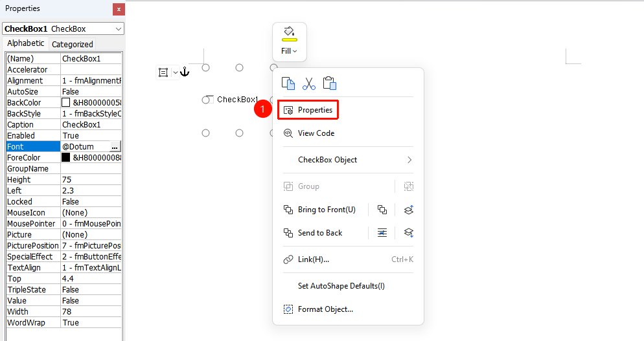The width and height of the screenshot is (644, 341).
Task: Click the Font ellipsis button
Action: coord(115,146)
